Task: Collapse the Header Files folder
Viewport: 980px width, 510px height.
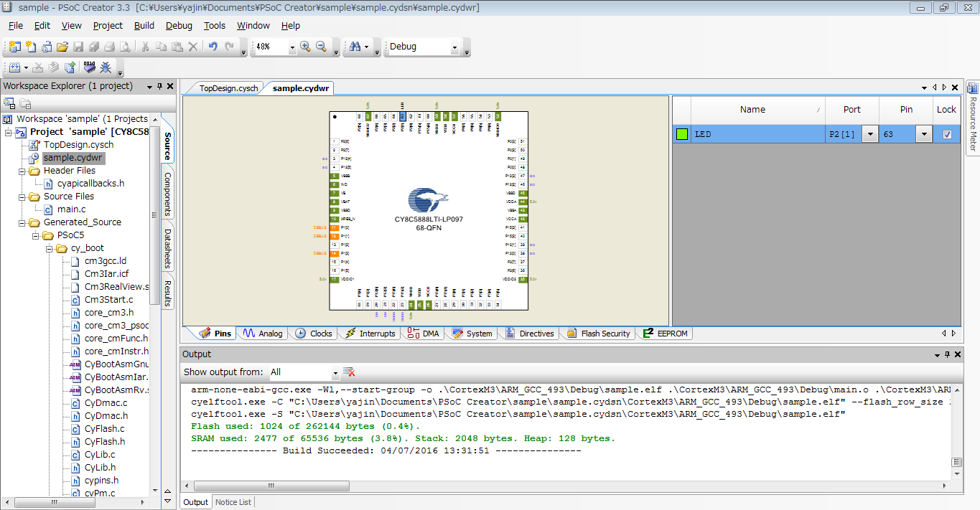Action: click(22, 171)
